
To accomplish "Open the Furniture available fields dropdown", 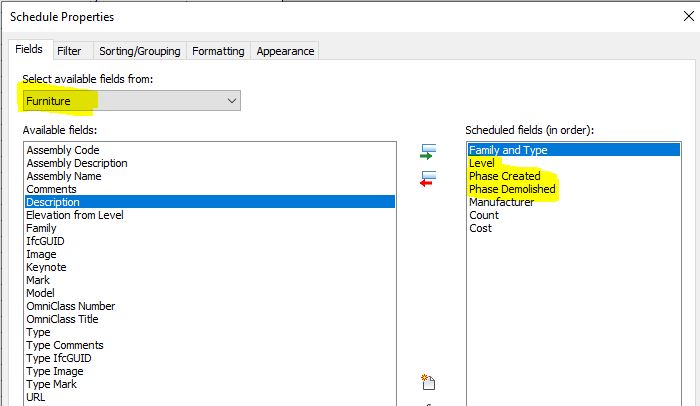I will [131, 100].
